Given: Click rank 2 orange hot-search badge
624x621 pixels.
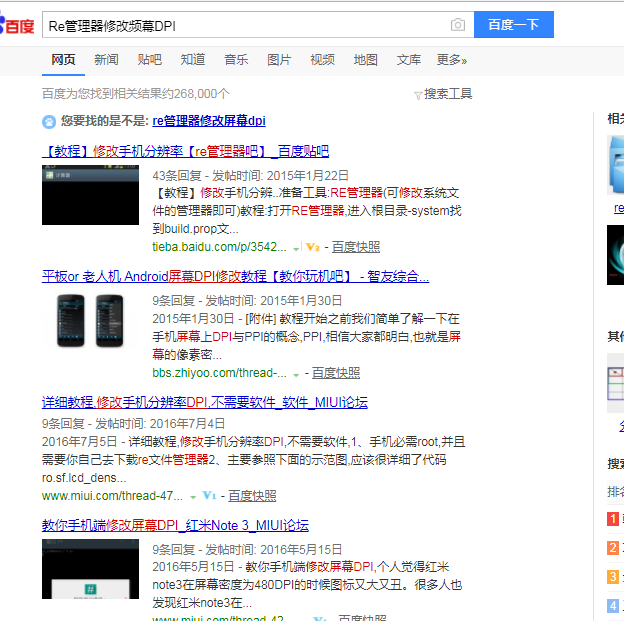Looking at the screenshot, I should (613, 548).
